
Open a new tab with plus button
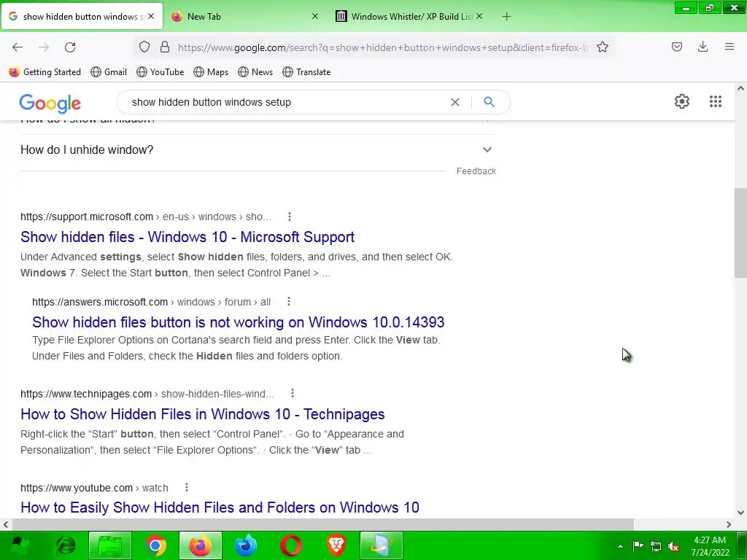[506, 17]
